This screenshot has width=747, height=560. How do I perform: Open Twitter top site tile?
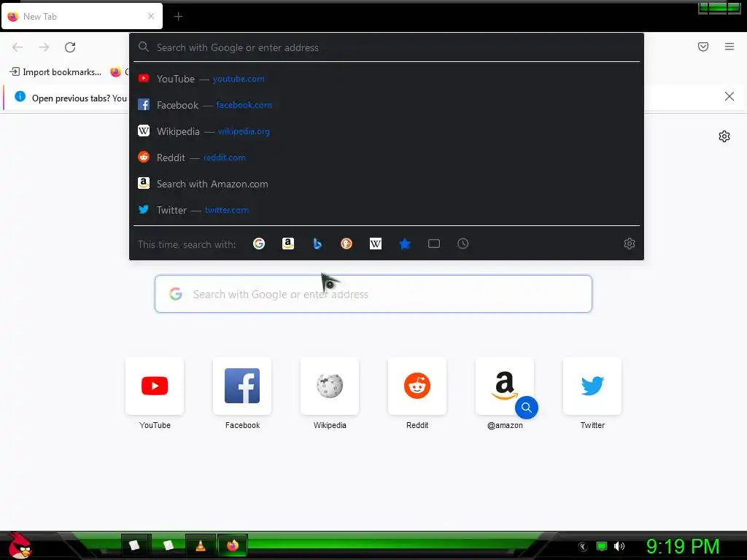592,386
